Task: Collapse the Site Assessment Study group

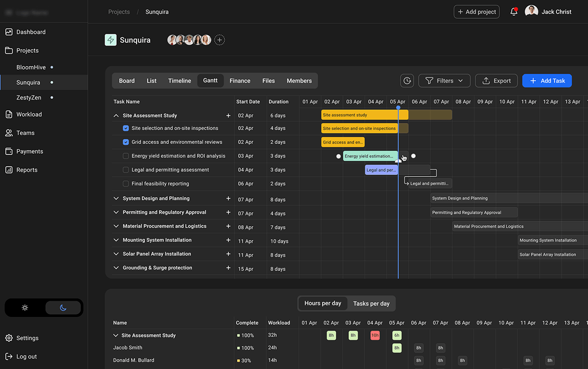Action: click(116, 115)
